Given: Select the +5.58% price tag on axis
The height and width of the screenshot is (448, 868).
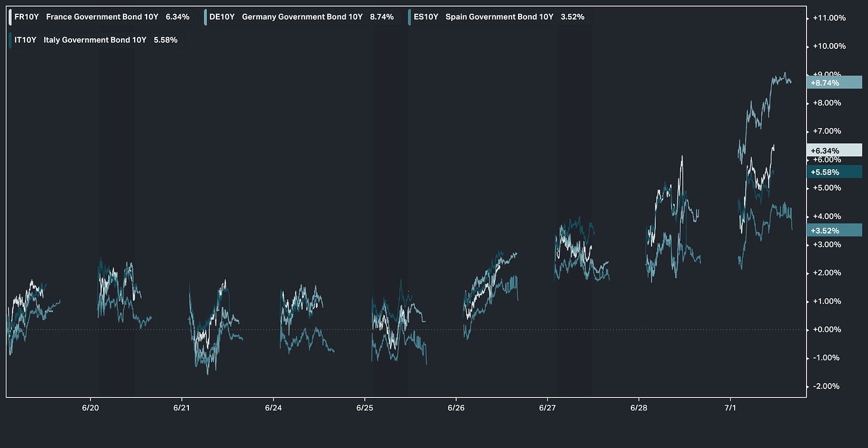Looking at the screenshot, I should [x=834, y=172].
